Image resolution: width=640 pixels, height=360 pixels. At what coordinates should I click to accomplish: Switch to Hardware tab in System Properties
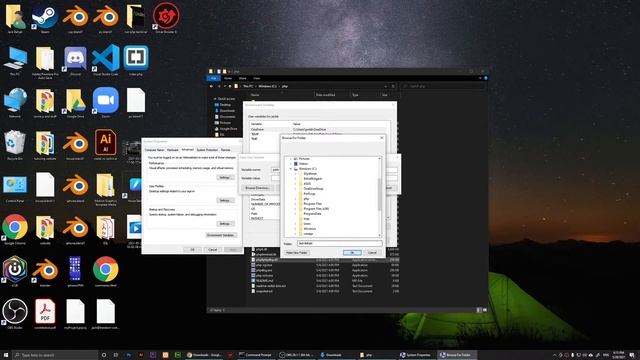point(173,150)
